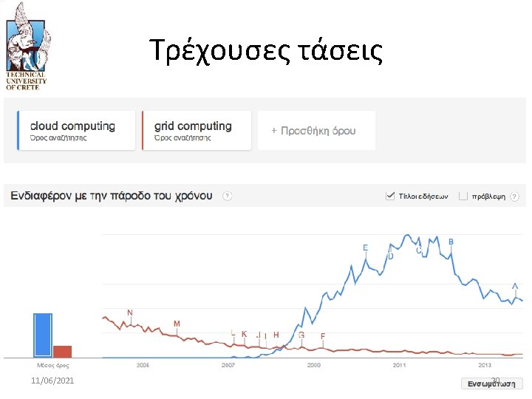
Task: Click news marker K on the chart
Action: pos(245,334)
